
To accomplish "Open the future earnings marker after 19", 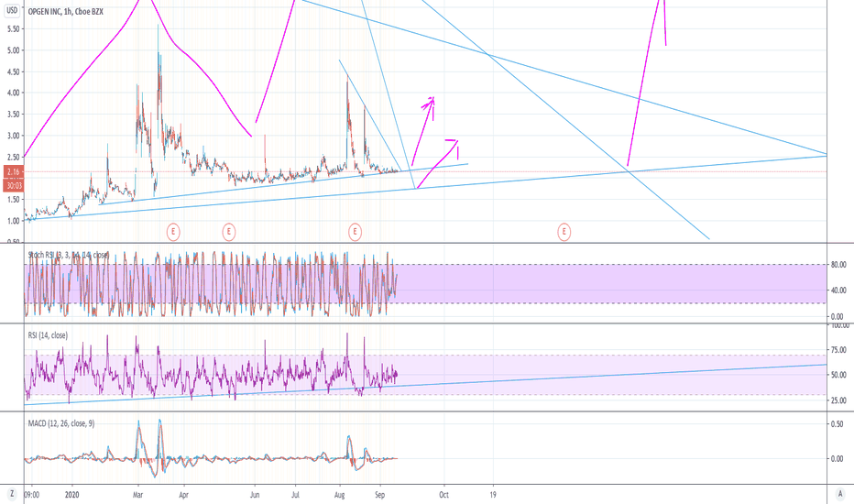I will coord(564,232).
